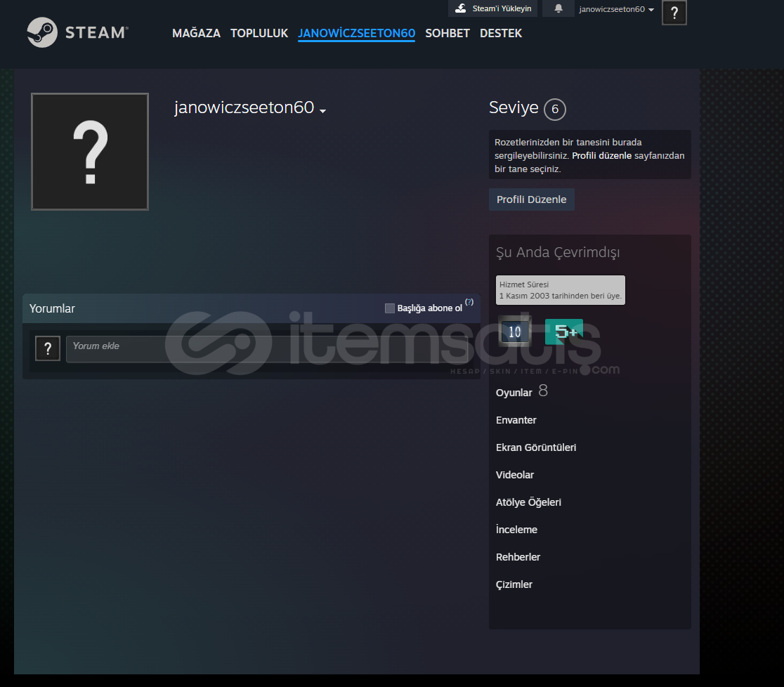
Task: Open the JANOWİCZSEETON60 menu tab
Action: (x=356, y=34)
